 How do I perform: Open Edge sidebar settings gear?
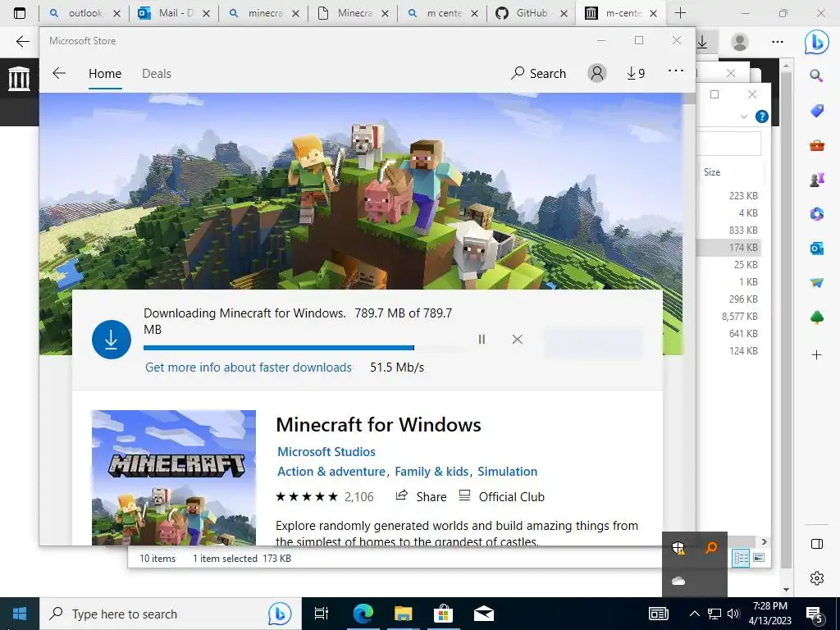pyautogui.click(x=816, y=578)
